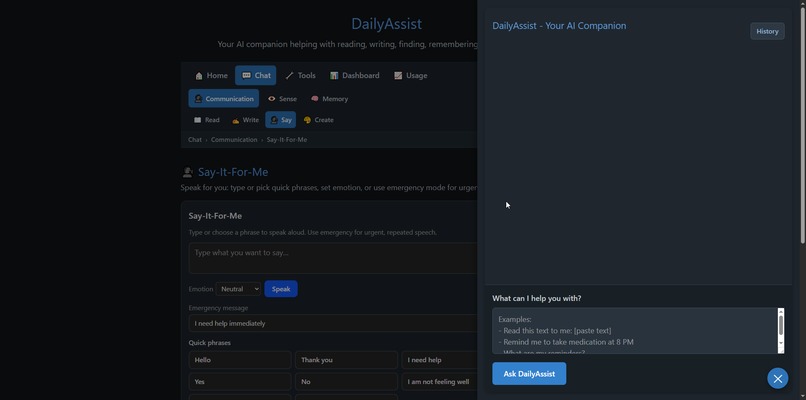This screenshot has height=400, width=806.
Task: Pick the I am not feeling well phrase
Action: coord(439,381)
